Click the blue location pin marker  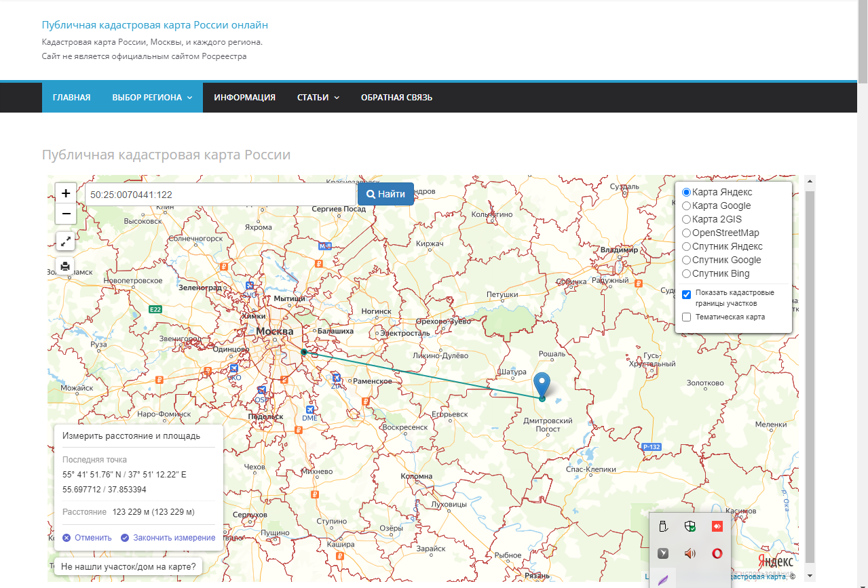542,384
